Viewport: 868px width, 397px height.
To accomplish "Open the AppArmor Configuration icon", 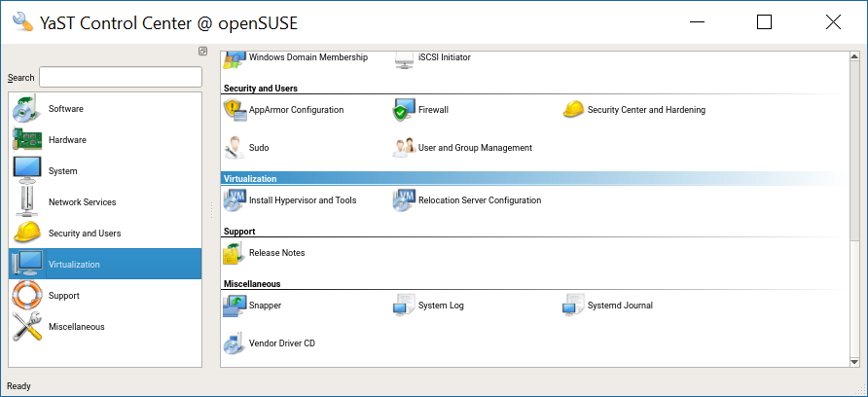I will click(x=235, y=110).
